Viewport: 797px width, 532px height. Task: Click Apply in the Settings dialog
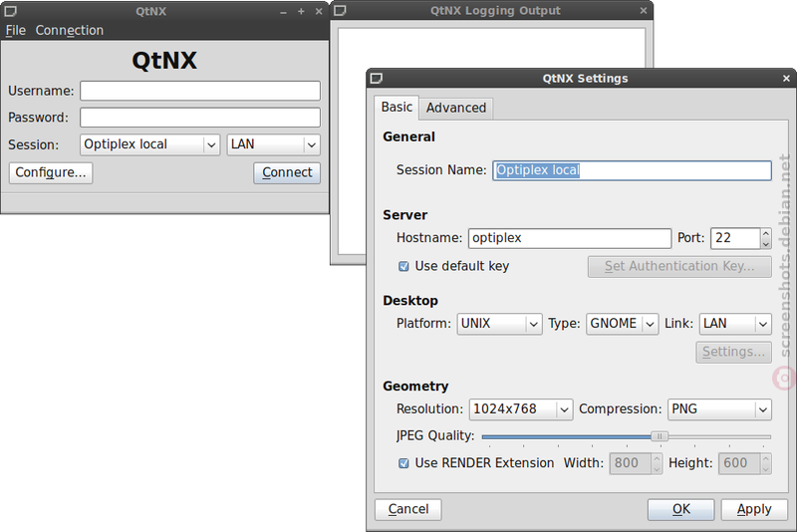click(754, 509)
